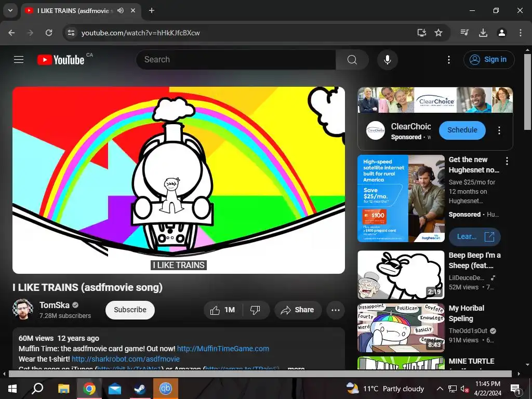Open YouTube settings three-dot menu
Screen dimensions: 532x399
(x=448, y=60)
